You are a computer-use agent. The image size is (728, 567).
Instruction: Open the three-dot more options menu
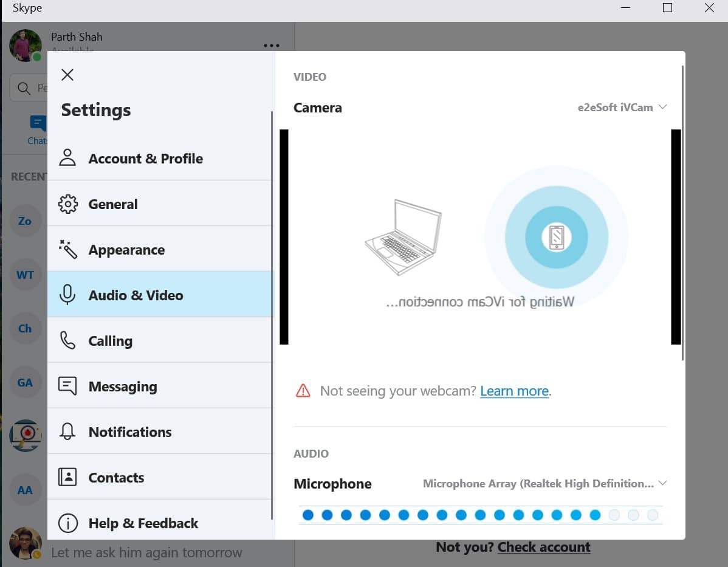click(272, 46)
